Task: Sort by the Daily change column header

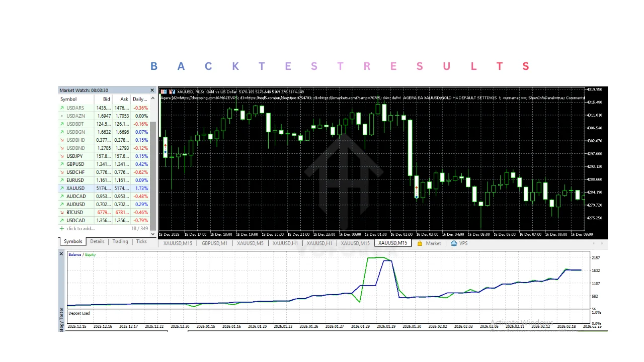Action: click(x=140, y=100)
